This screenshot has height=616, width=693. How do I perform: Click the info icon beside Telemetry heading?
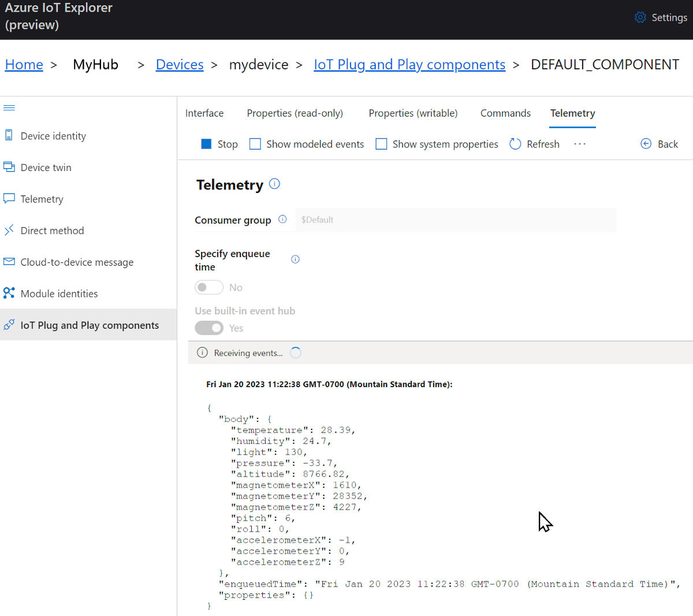tap(274, 184)
